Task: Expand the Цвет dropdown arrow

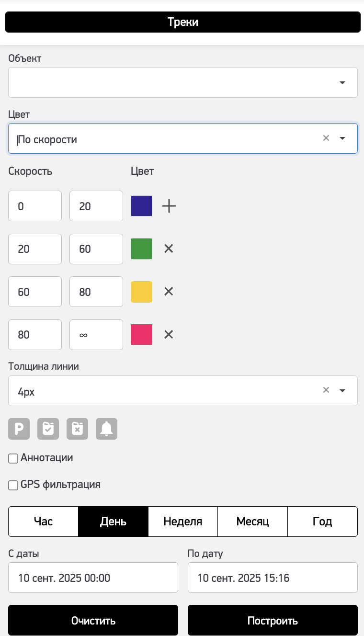Action: click(x=342, y=139)
